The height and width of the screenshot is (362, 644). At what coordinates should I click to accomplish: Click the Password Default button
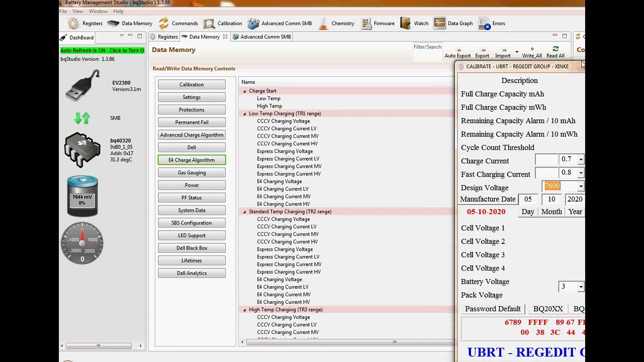pos(493,309)
